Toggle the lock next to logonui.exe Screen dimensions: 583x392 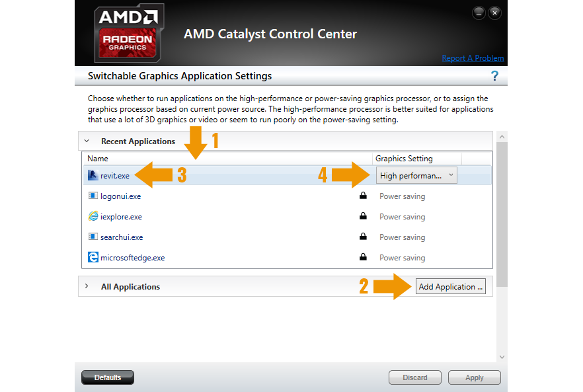pos(362,196)
